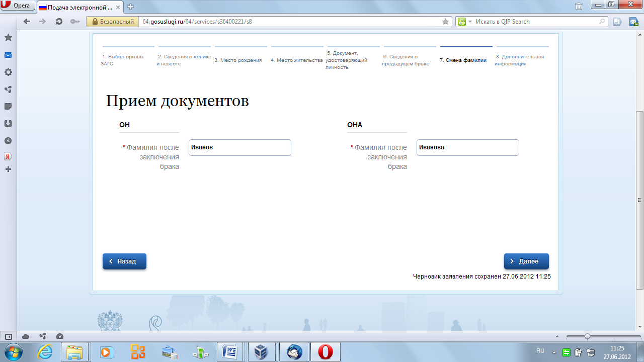Toggle the sidebar panel button in status bar

pos(8,336)
